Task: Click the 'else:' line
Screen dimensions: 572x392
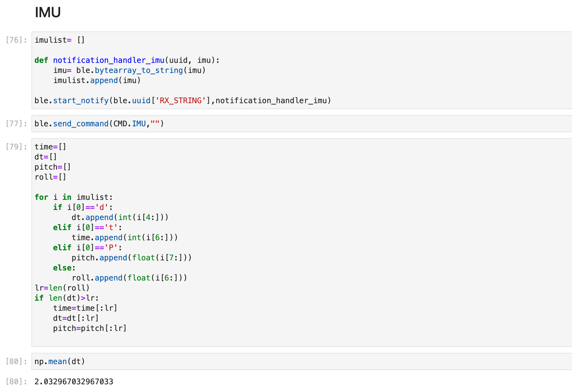Action: point(64,268)
